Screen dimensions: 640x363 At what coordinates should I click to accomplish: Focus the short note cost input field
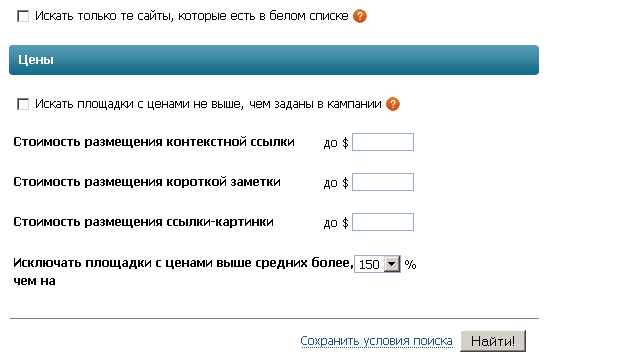383,182
